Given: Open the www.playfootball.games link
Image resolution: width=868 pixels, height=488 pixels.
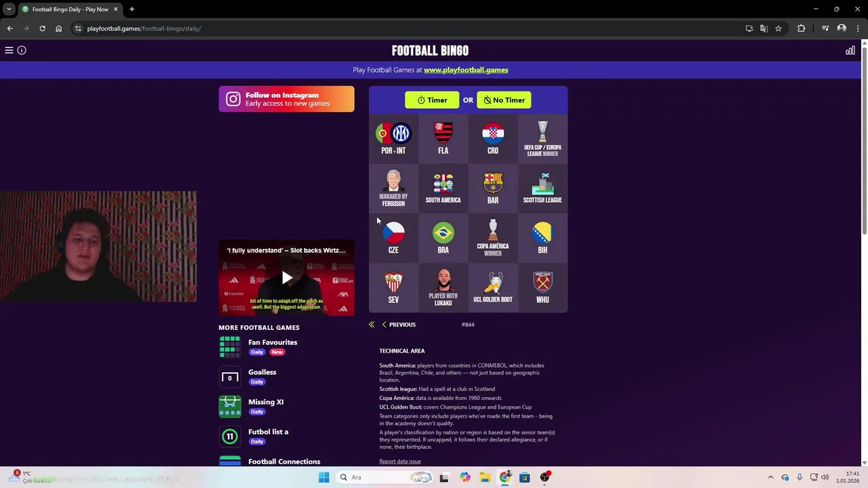Looking at the screenshot, I should (466, 70).
